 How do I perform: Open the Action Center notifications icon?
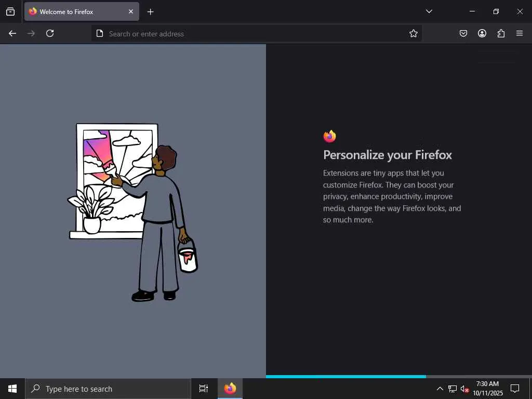pos(515,389)
